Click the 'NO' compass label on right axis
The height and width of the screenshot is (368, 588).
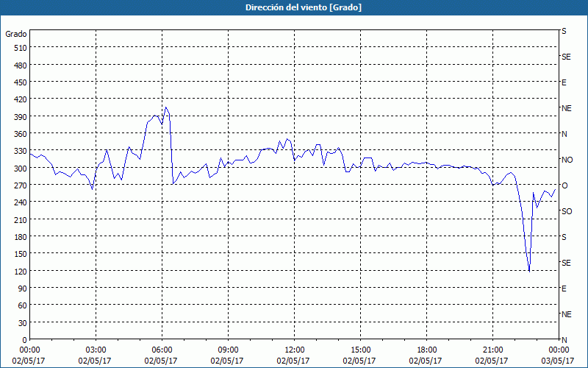(x=567, y=160)
